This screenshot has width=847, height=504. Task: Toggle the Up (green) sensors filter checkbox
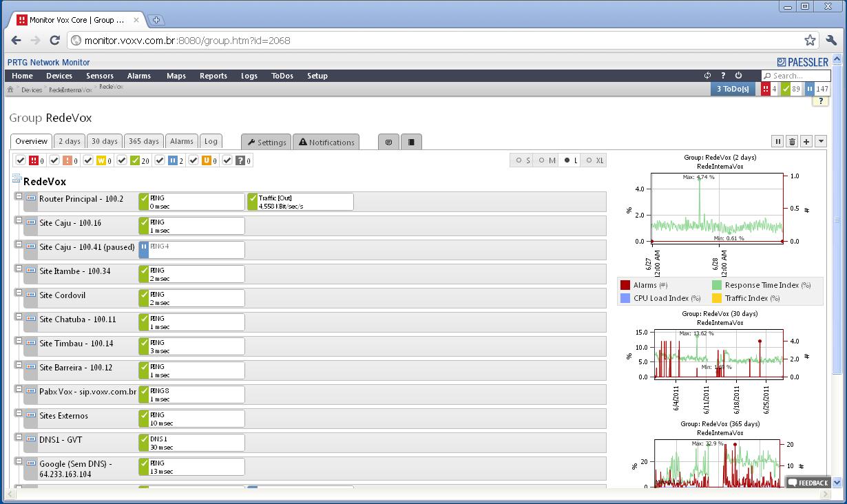click(x=122, y=160)
